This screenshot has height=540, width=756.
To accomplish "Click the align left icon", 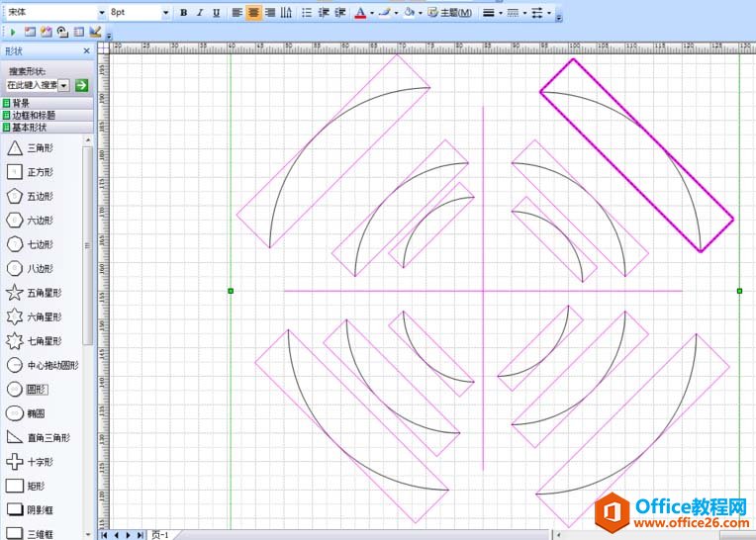I will (x=237, y=13).
